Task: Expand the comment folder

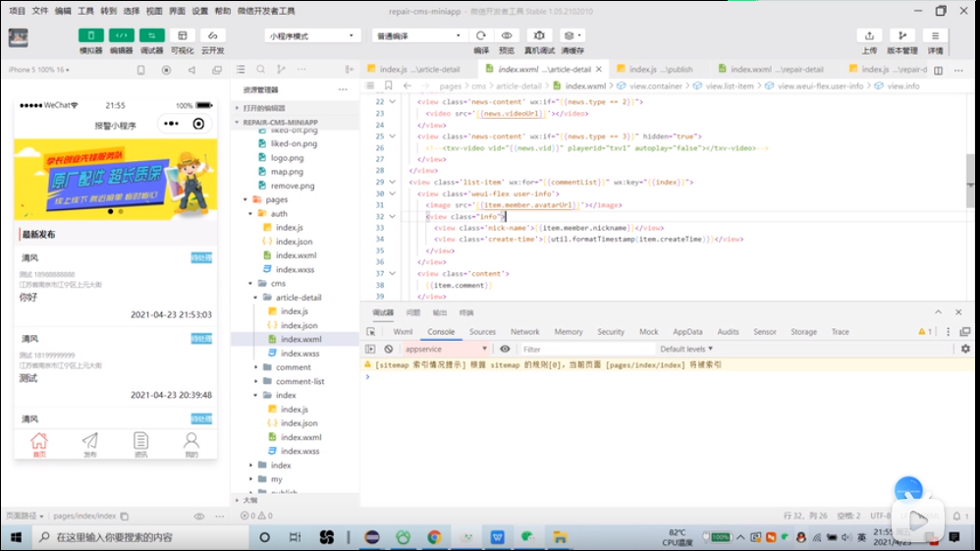Action: coord(255,367)
